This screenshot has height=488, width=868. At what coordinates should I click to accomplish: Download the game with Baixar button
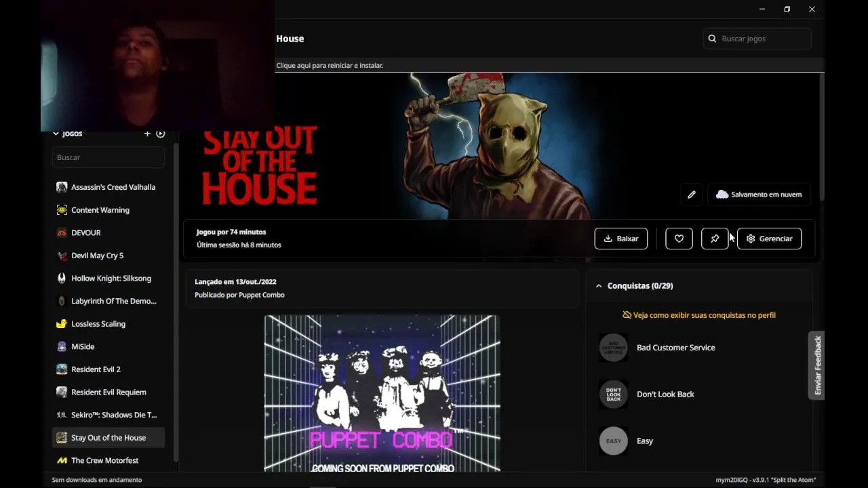(621, 239)
